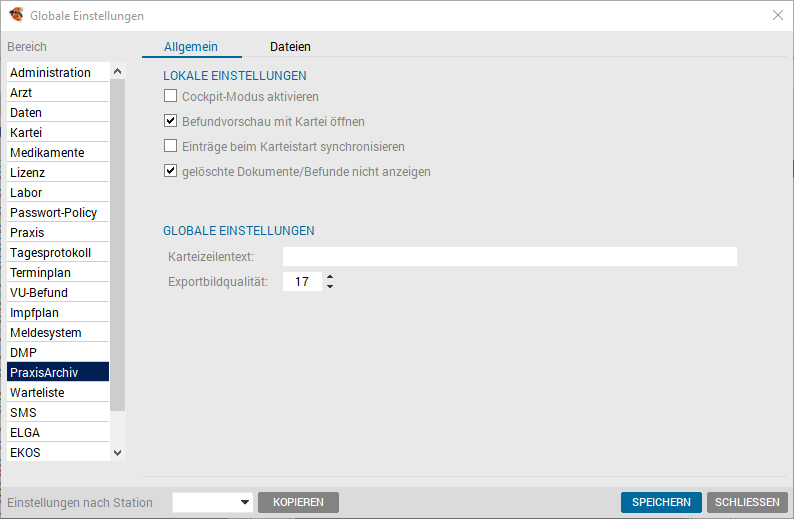Select Administration in the Bereich list

(58, 72)
